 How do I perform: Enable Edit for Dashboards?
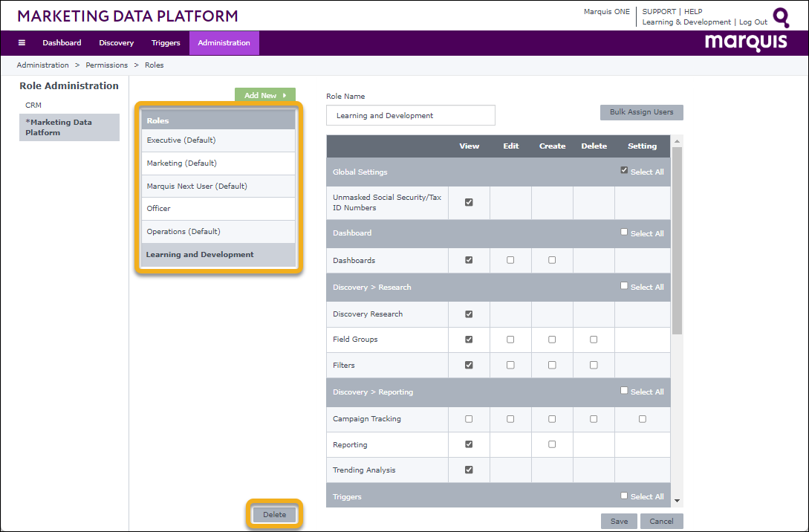[510, 260]
